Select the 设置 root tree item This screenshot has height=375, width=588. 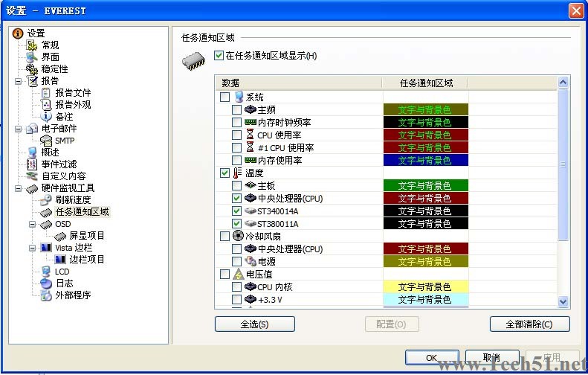[x=36, y=33]
